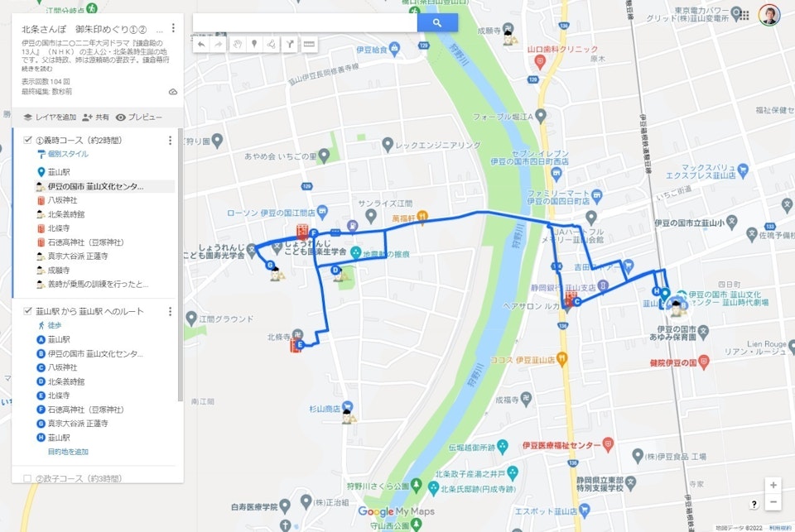Open the Google apps grid icon
The height and width of the screenshot is (532, 795).
744,15
